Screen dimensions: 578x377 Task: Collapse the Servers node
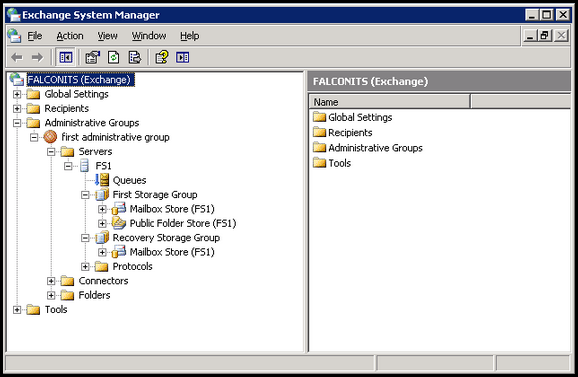tap(51, 152)
